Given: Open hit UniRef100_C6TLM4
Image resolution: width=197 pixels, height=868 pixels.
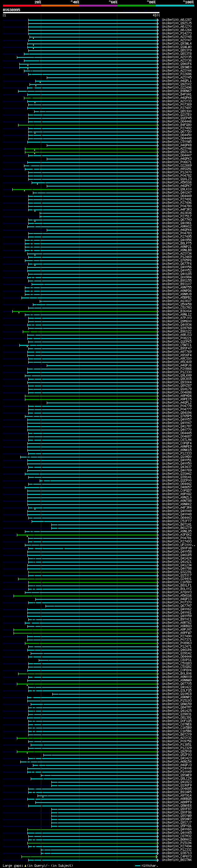Looking at the screenshot, I should 177,440.
